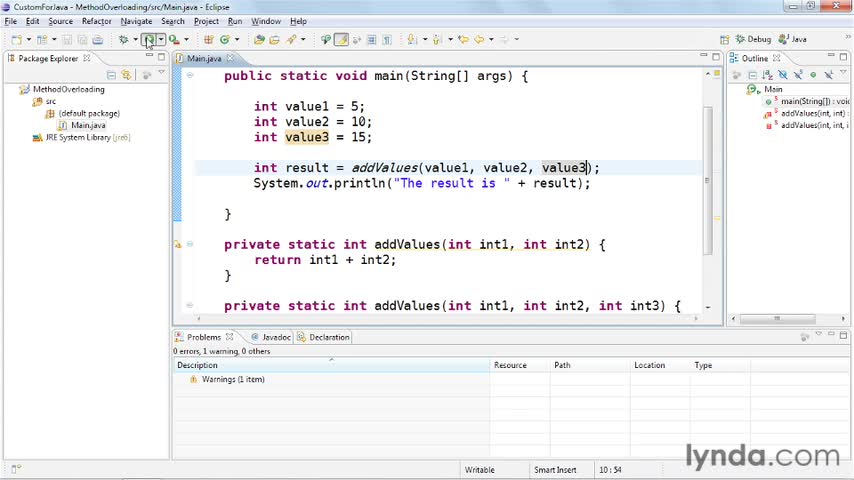Click the New Java Class icon

tap(224, 39)
